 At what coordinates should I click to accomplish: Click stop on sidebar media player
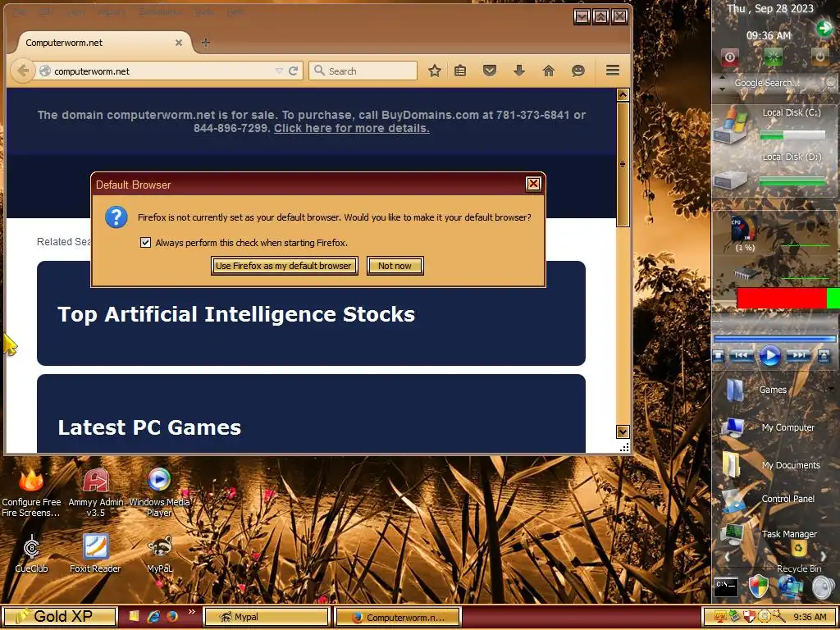pyautogui.click(x=719, y=355)
